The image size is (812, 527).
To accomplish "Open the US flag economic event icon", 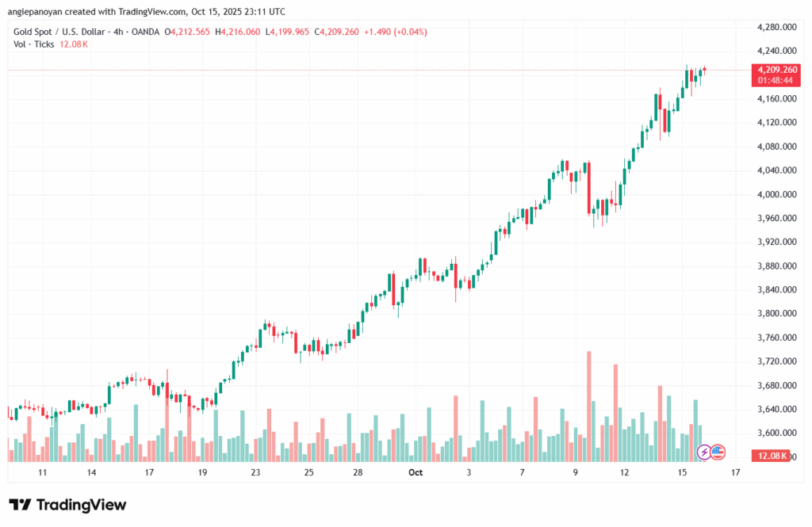I will (718, 452).
